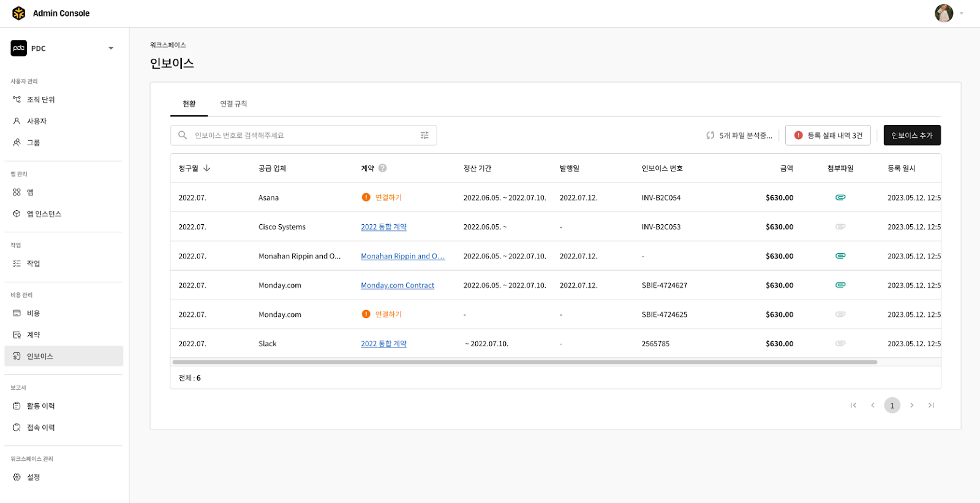980x503 pixels.
Task: Open Slack 2022 통합 계약 link
Action: (383, 344)
